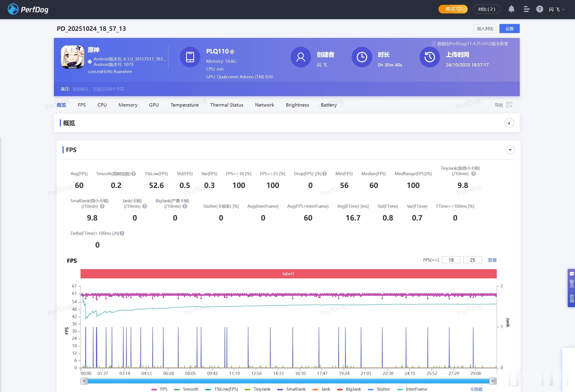This screenshot has width=575, height=392.
Task: Click the help question mark icon in header
Action: coord(539,9)
